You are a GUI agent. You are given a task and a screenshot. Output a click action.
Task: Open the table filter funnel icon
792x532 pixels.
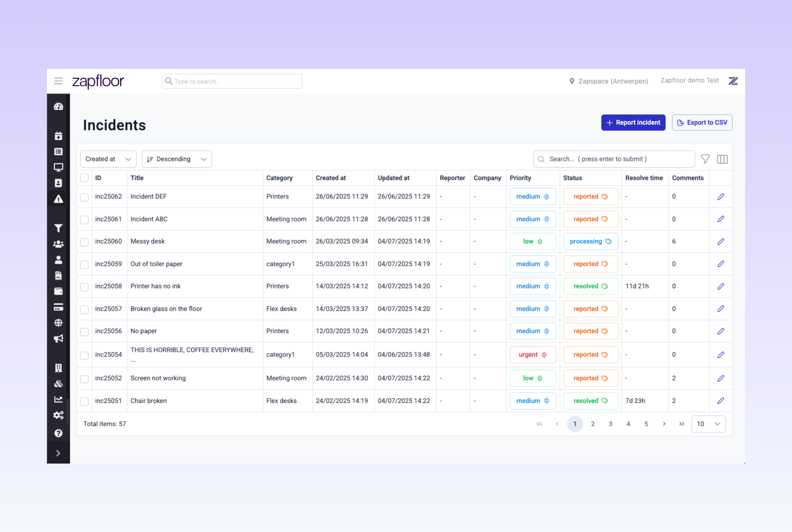click(x=705, y=159)
